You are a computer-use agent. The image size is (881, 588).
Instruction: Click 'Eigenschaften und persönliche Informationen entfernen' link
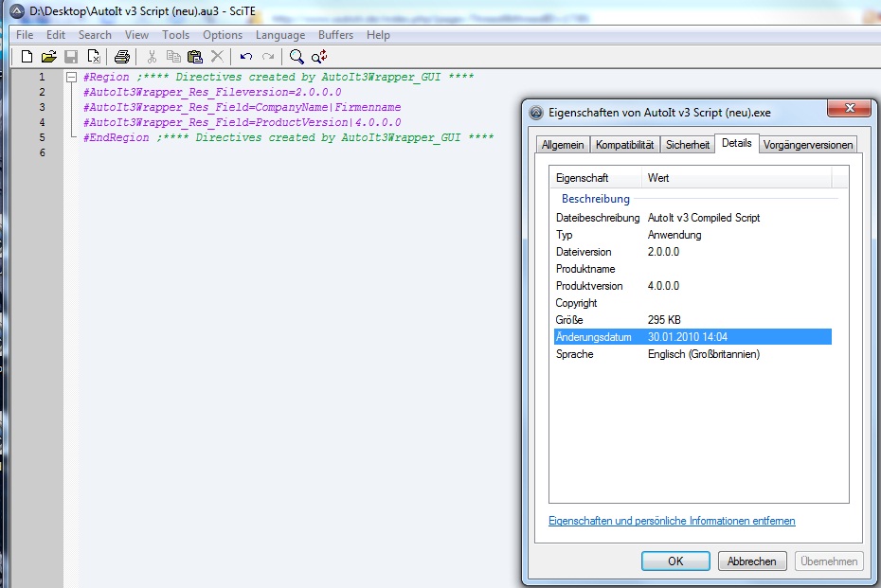point(672,521)
